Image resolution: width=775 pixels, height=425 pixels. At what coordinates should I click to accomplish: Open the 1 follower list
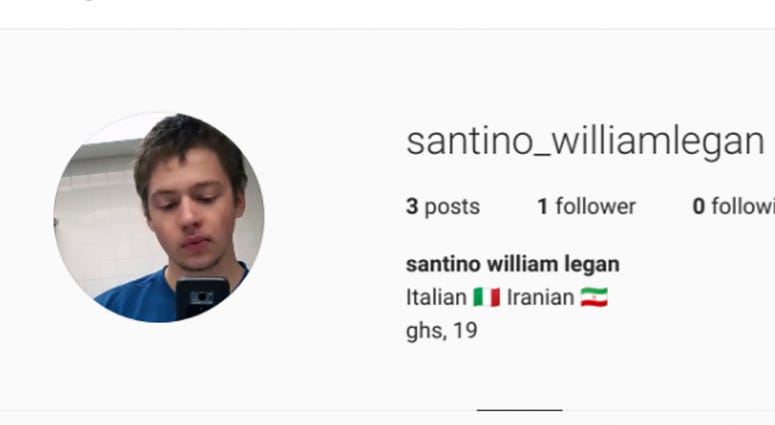[x=587, y=207]
